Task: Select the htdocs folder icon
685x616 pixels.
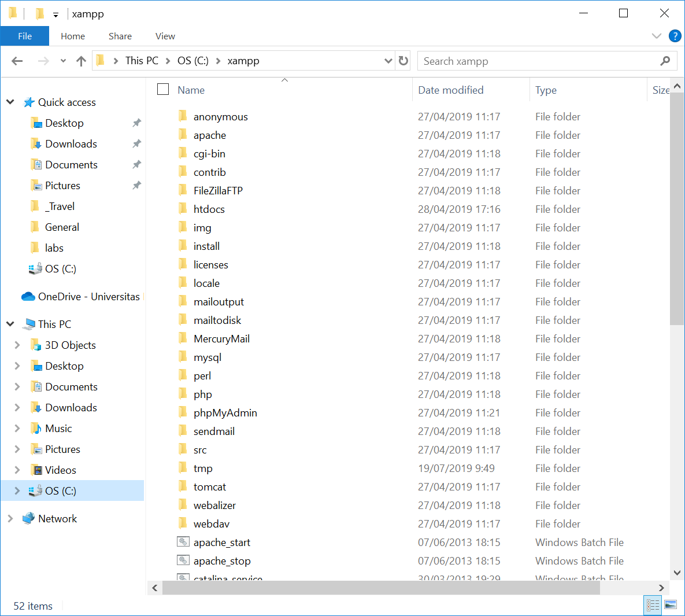Action: [x=183, y=209]
